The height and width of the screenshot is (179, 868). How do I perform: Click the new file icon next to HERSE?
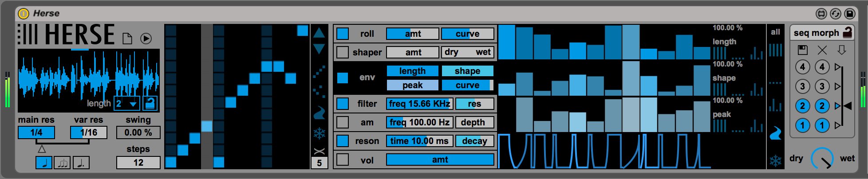(127, 39)
